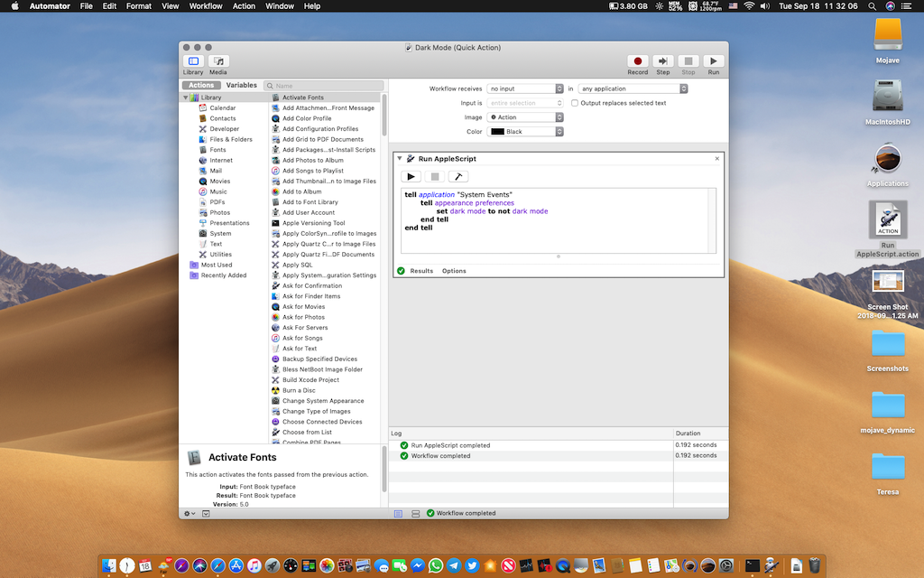Select the Most Used smart group
The width and height of the screenshot is (924, 578).
[217, 266]
